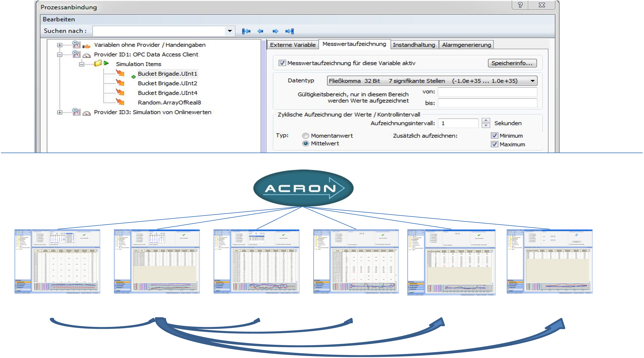Go to previous search result arrow
Viewport: 644px width, 358px height.
(260, 31)
